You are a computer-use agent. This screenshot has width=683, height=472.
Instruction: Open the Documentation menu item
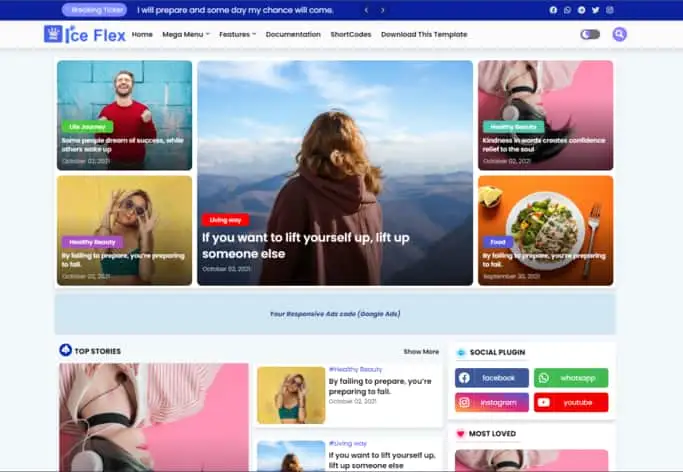pyautogui.click(x=293, y=34)
